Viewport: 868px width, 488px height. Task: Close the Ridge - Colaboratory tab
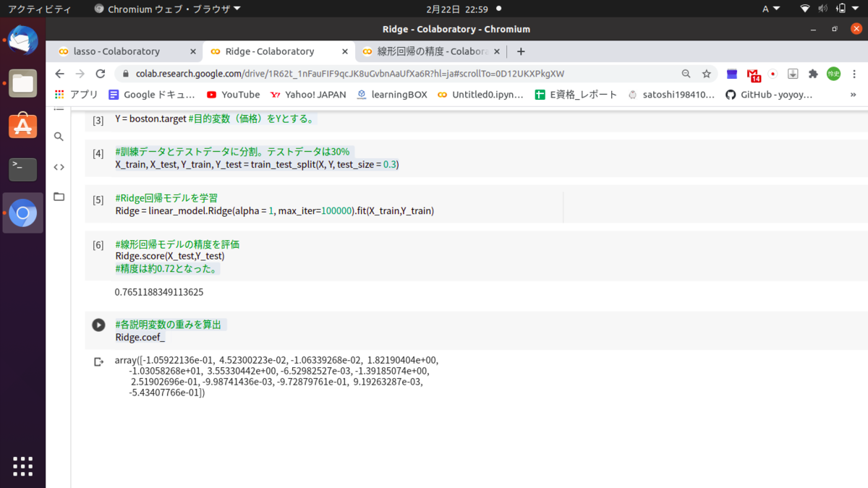pyautogui.click(x=345, y=51)
